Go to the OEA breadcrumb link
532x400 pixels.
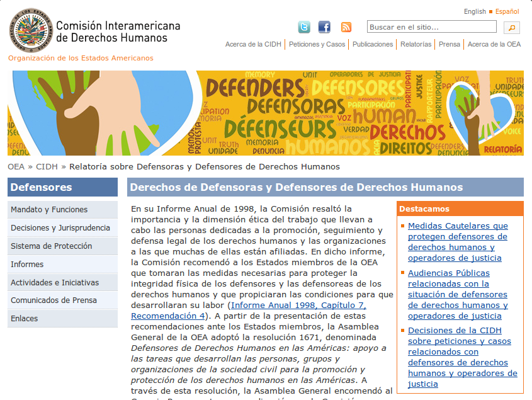(16, 167)
